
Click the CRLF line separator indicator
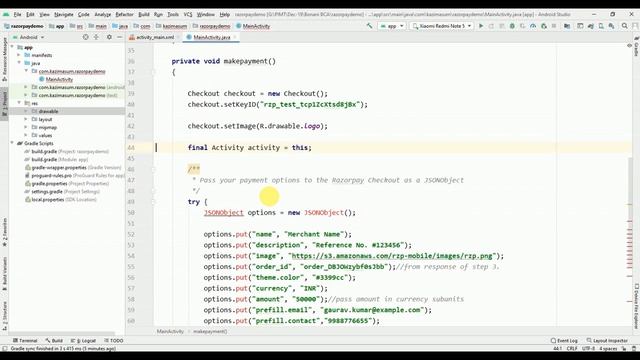tap(572, 349)
